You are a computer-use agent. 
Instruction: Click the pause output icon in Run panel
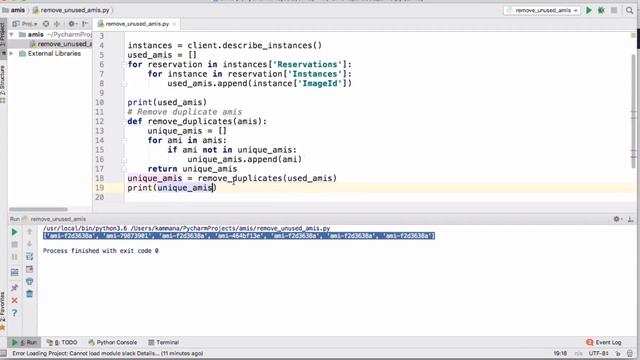coord(14,257)
